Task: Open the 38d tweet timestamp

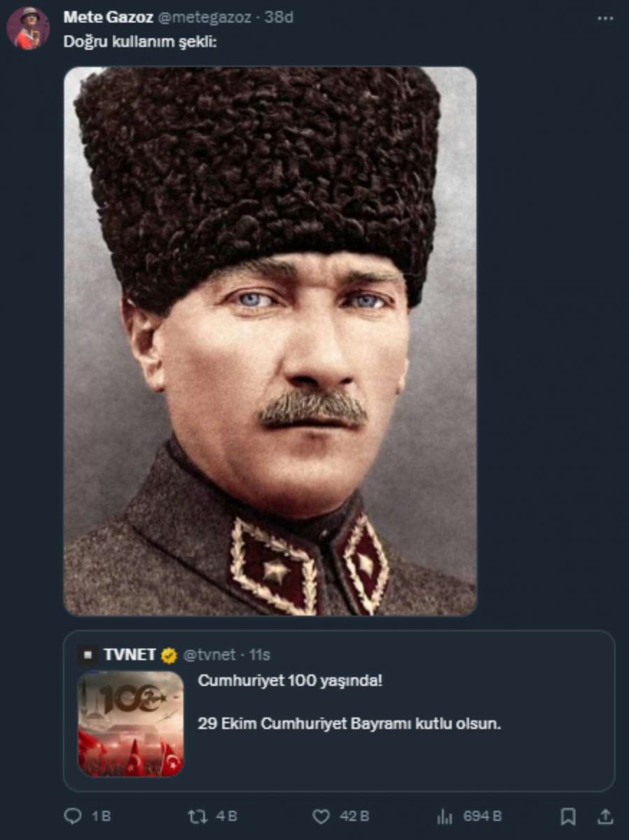Action: pyautogui.click(x=279, y=17)
